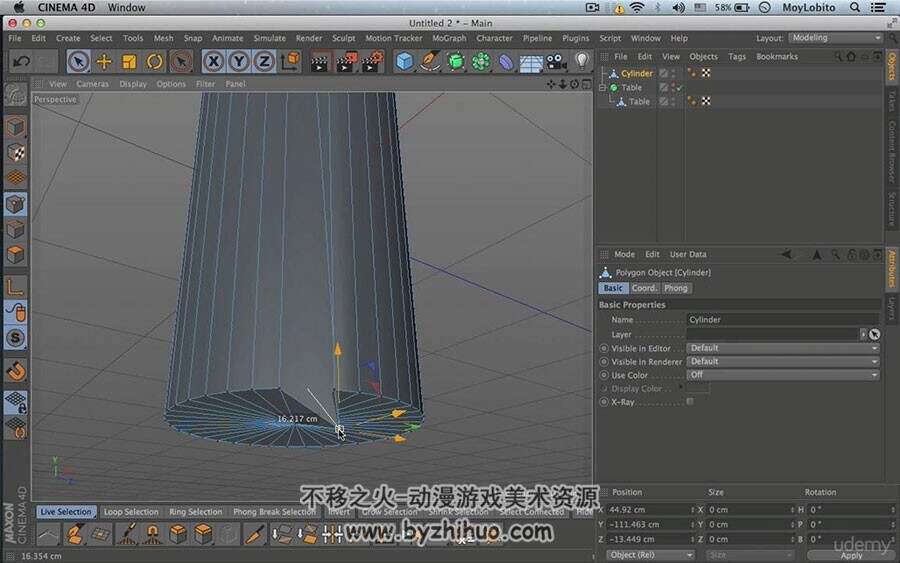Select the Cylinder object in Object Manager
This screenshot has width=900, height=563.
tap(637, 73)
